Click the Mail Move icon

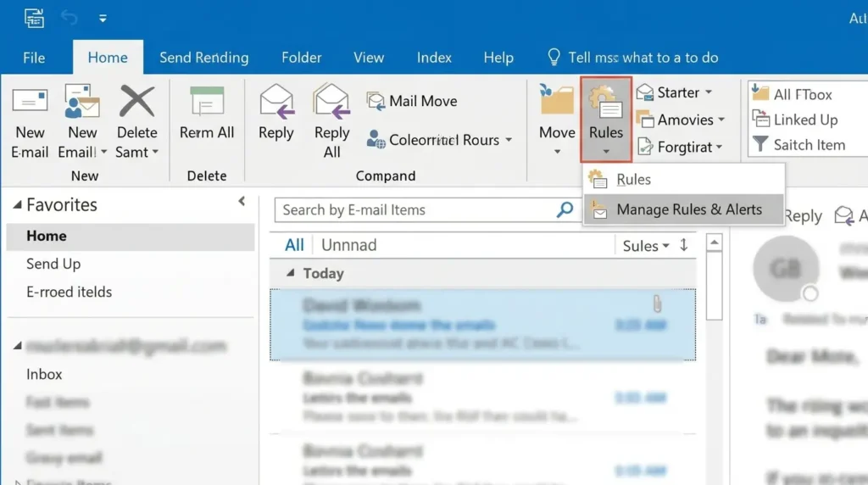[x=376, y=101]
